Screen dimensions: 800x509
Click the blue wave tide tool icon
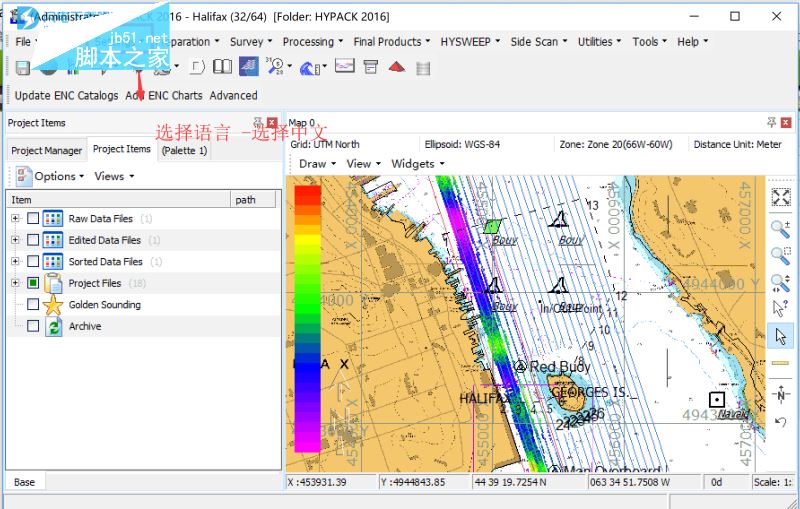pos(310,67)
